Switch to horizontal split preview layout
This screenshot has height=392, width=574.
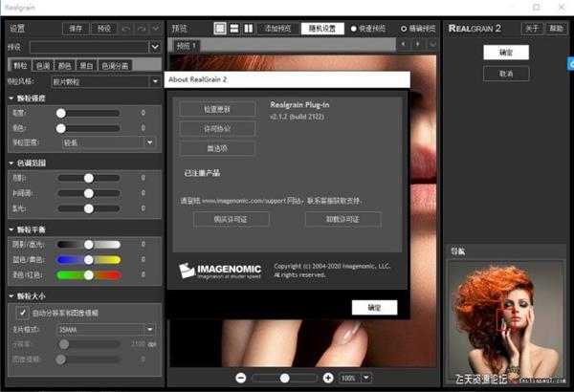coord(234,29)
